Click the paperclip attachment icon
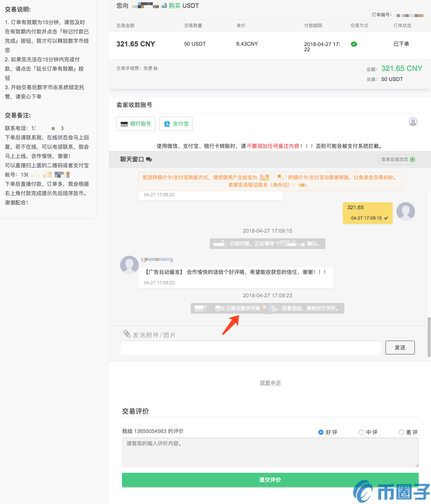Image resolution: width=431 pixels, height=504 pixels. coord(127,334)
